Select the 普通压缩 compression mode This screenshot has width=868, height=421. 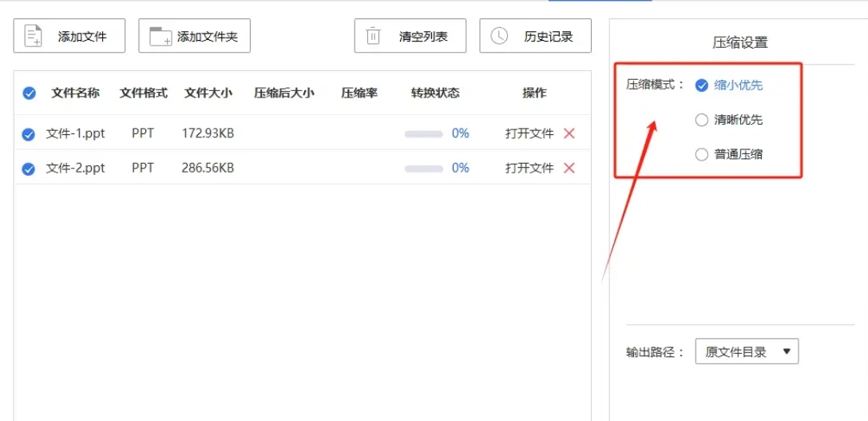702,154
